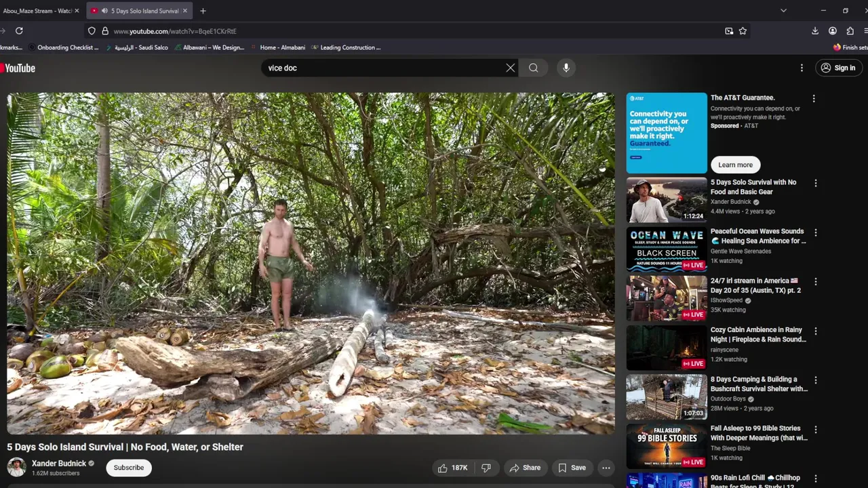Click the picture-in-picture icon in address bar
This screenshot has height=488, width=868.
click(729, 31)
